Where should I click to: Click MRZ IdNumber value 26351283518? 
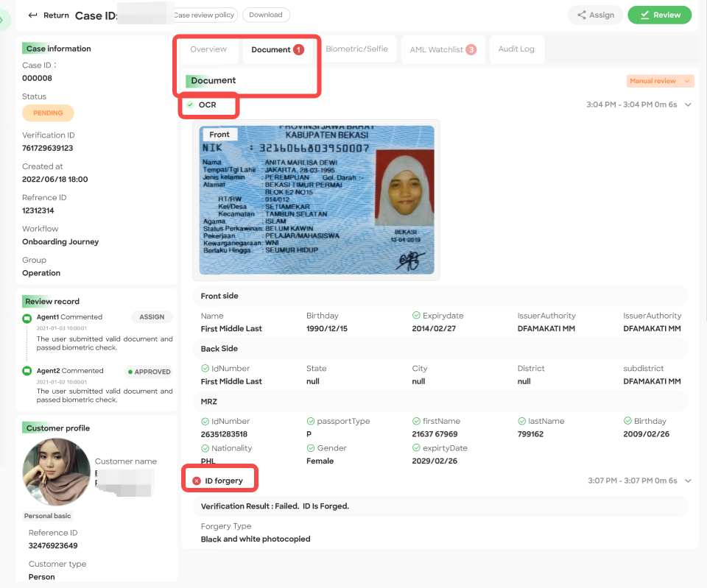click(224, 434)
